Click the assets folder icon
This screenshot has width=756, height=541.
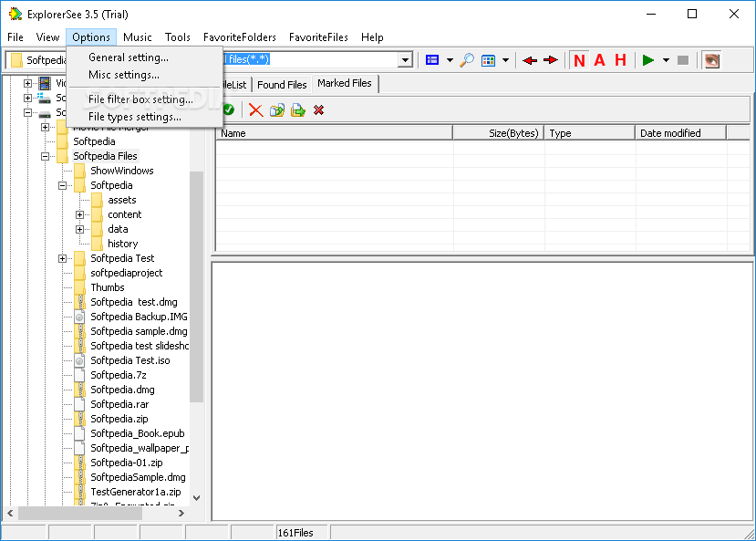(x=97, y=200)
